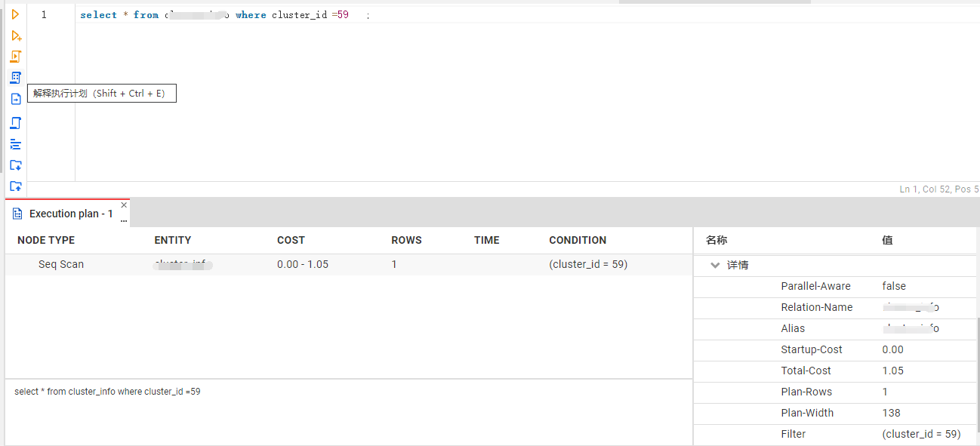Click the ROWS column header
The image size is (980, 446).
[406, 240]
